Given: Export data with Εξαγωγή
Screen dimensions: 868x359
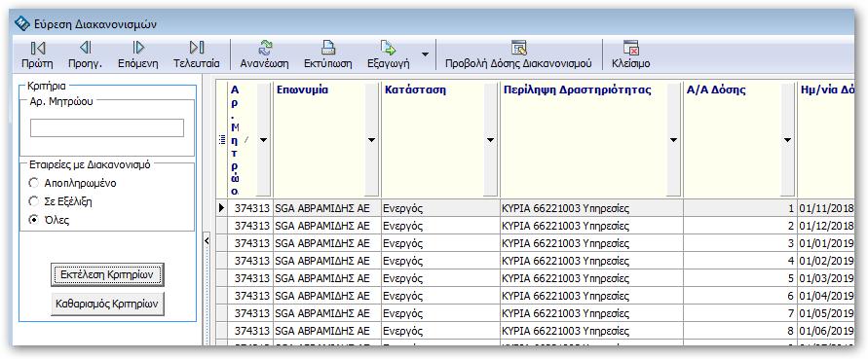Looking at the screenshot, I should (389, 54).
